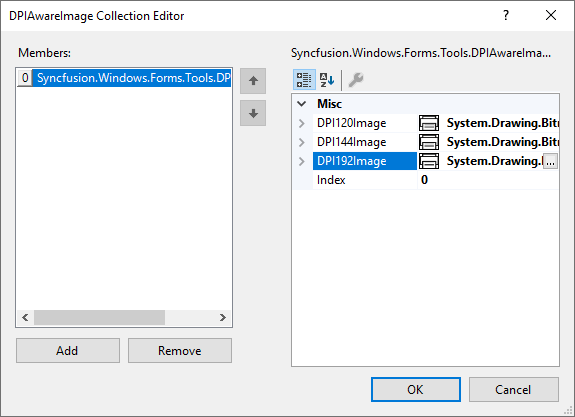Select the Syncfusion.Windows.Forms.Tools.DP member item
Image resolution: width=575 pixels, height=417 pixels.
coord(132,78)
